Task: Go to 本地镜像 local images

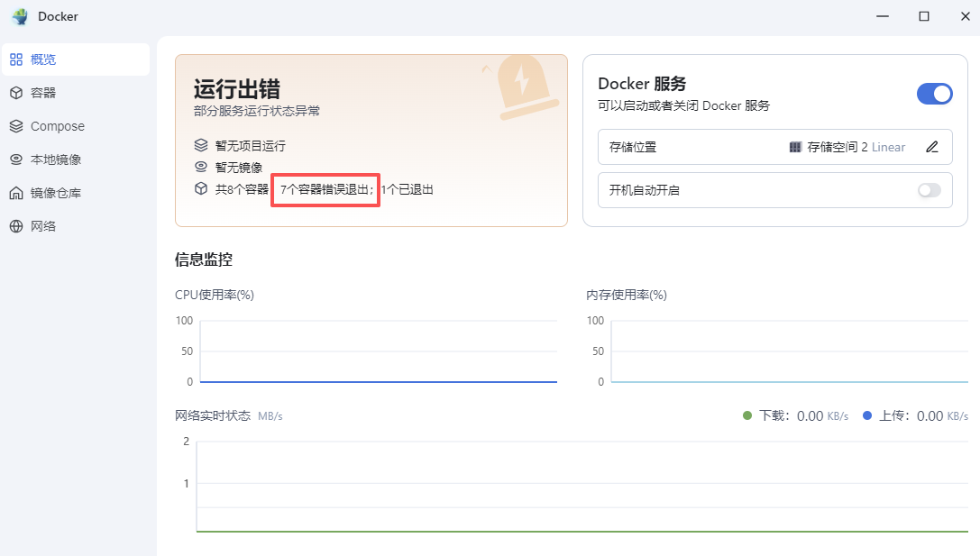Action: click(76, 160)
